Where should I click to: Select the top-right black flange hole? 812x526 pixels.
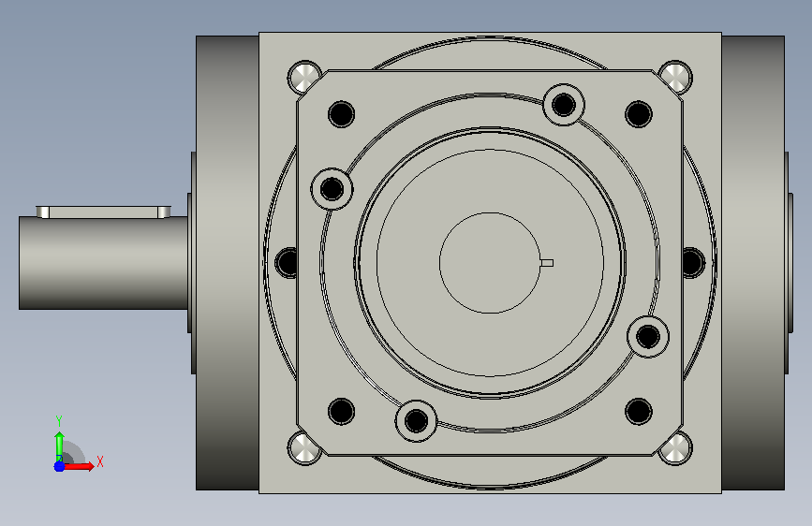click(639, 114)
